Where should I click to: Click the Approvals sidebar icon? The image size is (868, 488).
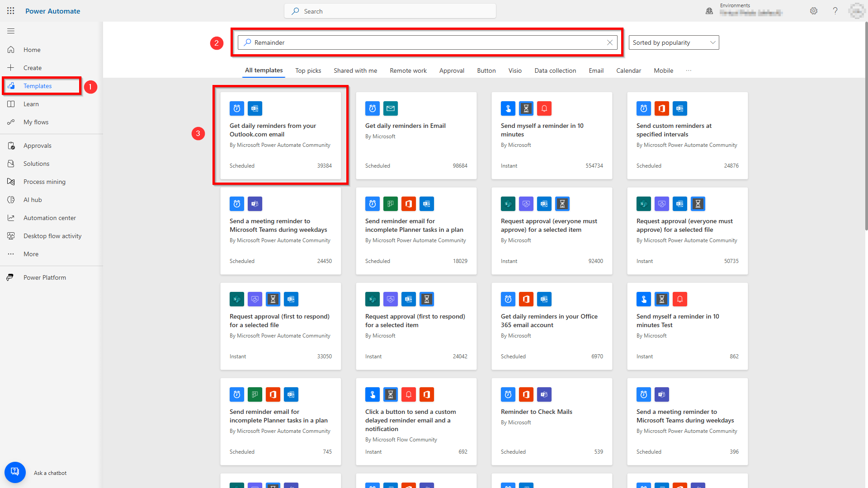click(11, 145)
